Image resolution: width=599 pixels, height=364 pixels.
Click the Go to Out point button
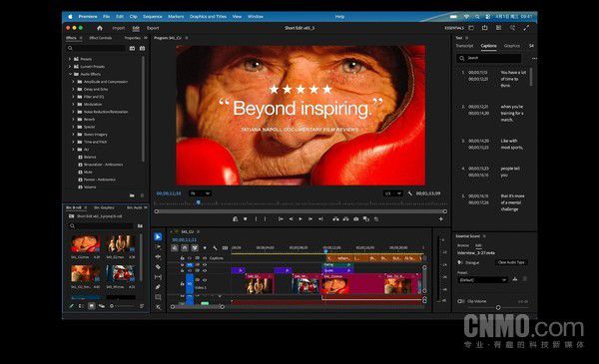(320, 219)
